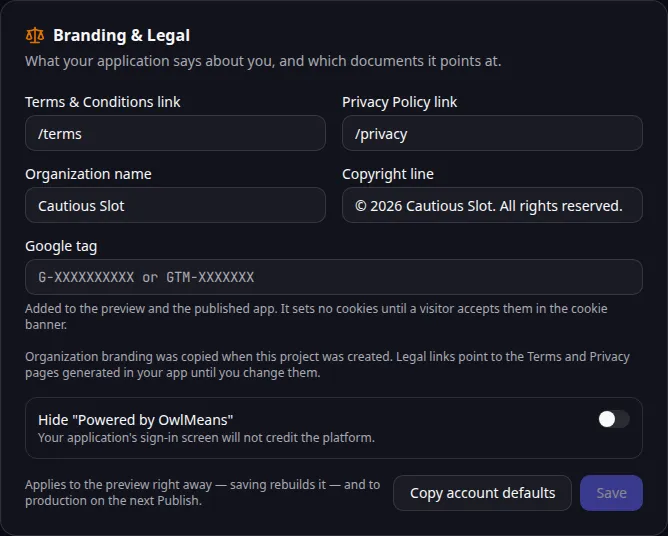Screen dimensions: 668x536
Task: Click the cookie banner helper text
Action: click(316, 317)
